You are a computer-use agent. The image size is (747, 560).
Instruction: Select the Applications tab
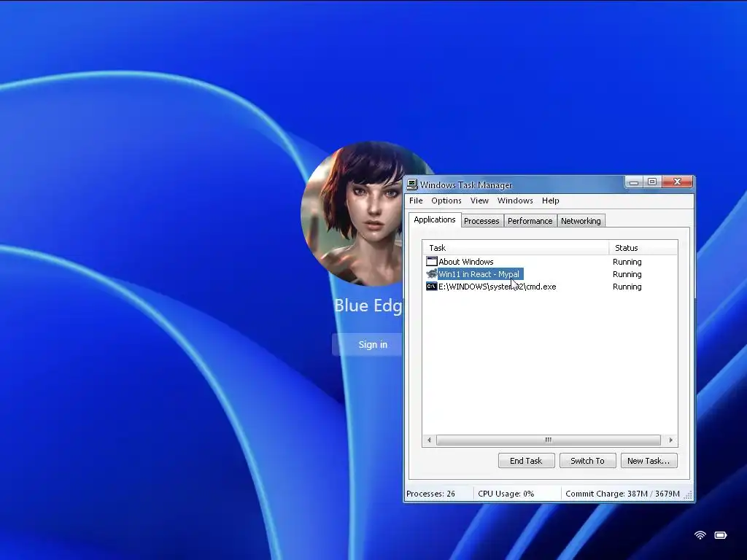click(x=435, y=219)
